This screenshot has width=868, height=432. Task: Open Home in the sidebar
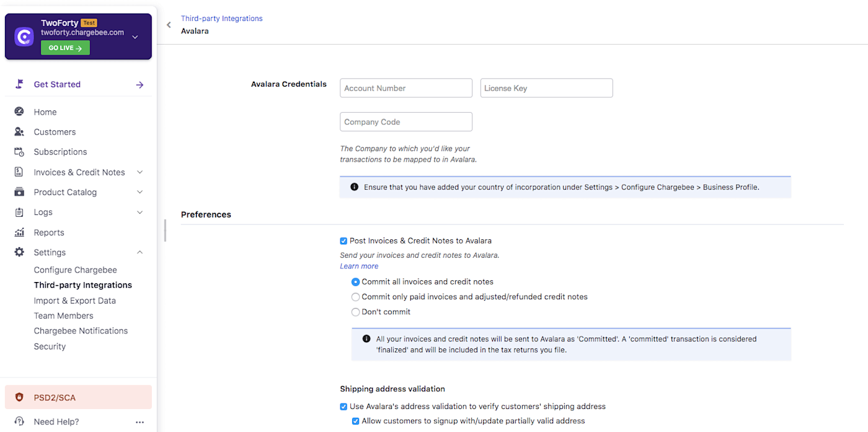click(x=45, y=112)
